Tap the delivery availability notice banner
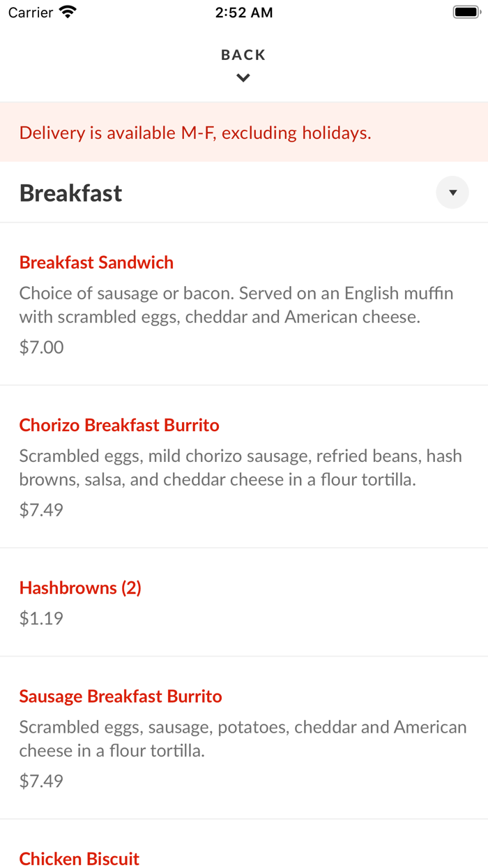Image resolution: width=488 pixels, height=868 pixels. [195, 133]
